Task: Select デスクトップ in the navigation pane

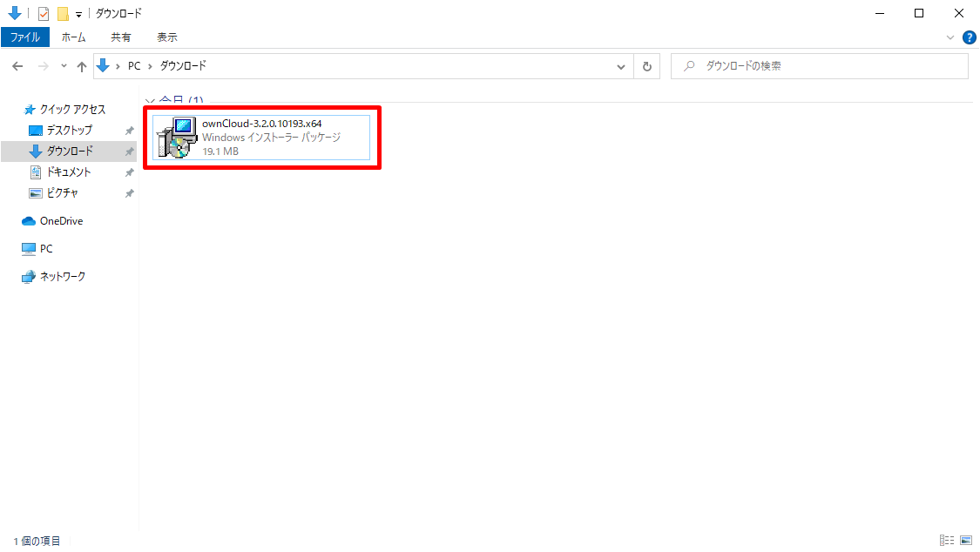Action: tap(70, 131)
